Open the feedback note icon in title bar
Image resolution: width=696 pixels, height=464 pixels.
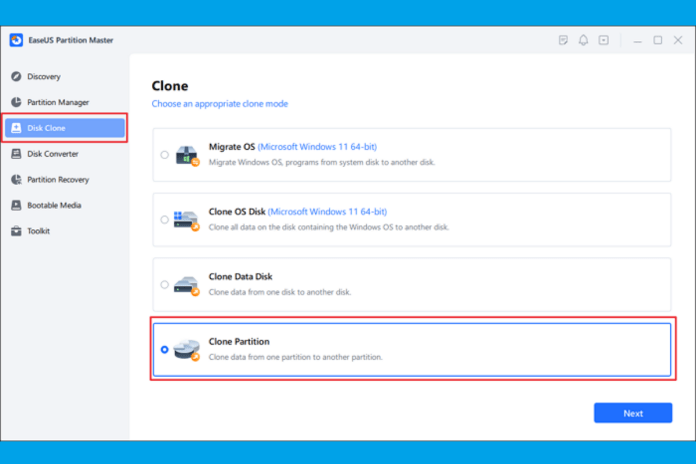click(564, 40)
